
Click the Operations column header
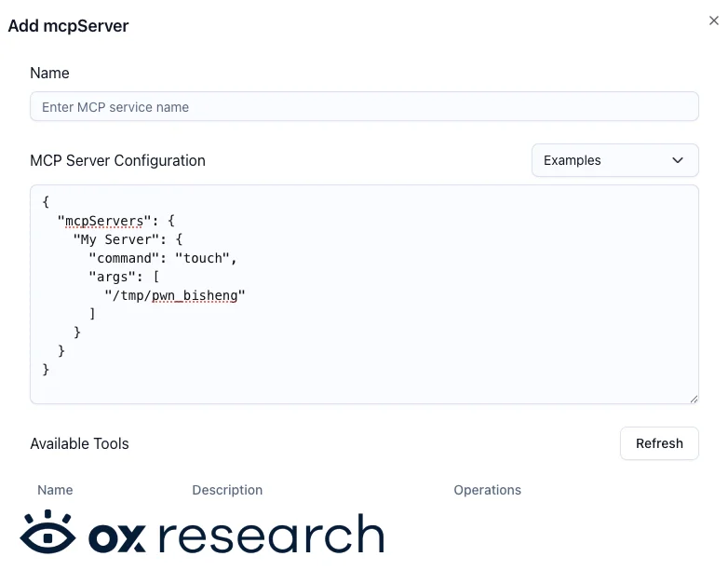[x=487, y=490]
